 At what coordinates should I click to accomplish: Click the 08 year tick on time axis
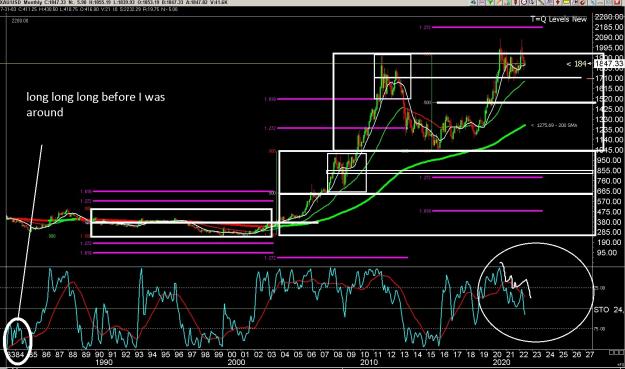338,354
